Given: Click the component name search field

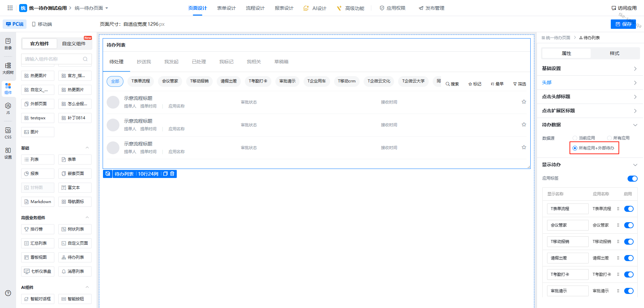Looking at the screenshot, I should coord(53,59).
